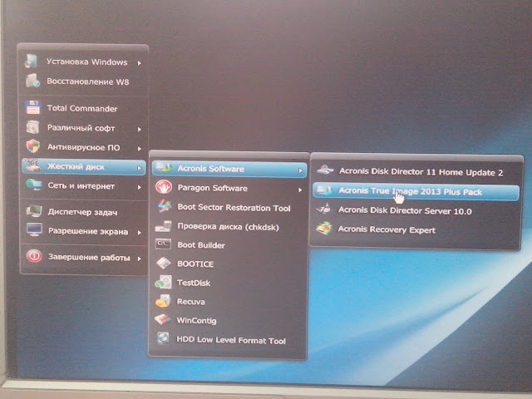The image size is (532, 399).
Task: Click the Восстановление W8 icon
Action: [32, 81]
